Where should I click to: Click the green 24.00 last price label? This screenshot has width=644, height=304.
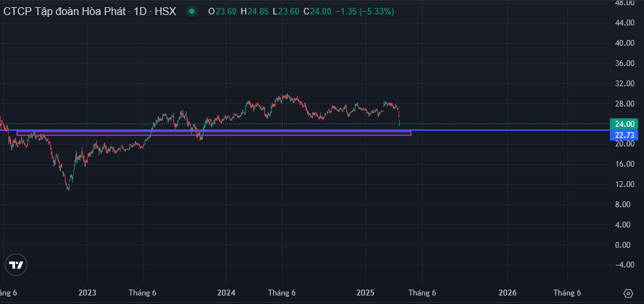coord(624,124)
